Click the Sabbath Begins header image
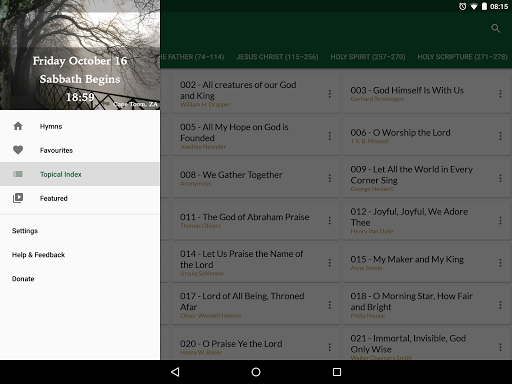This screenshot has width=512, height=384. [x=80, y=55]
